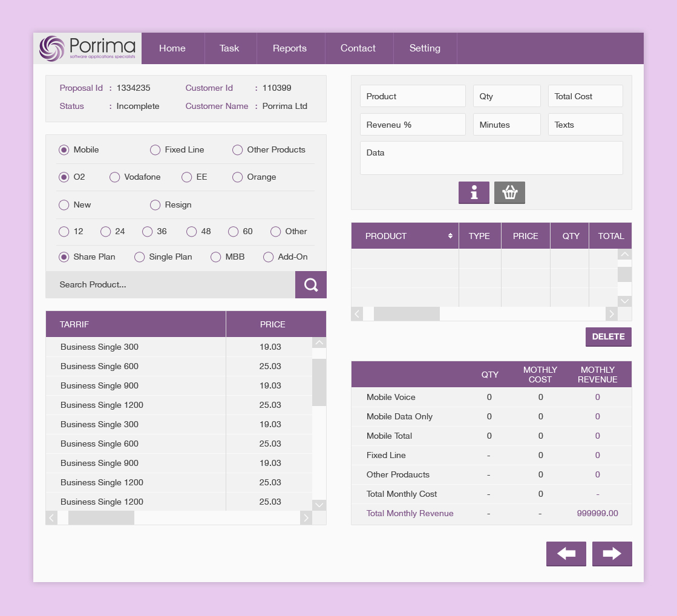Click the Total Monthly Revenue label
Image resolution: width=677 pixels, height=616 pixels.
[x=410, y=513]
